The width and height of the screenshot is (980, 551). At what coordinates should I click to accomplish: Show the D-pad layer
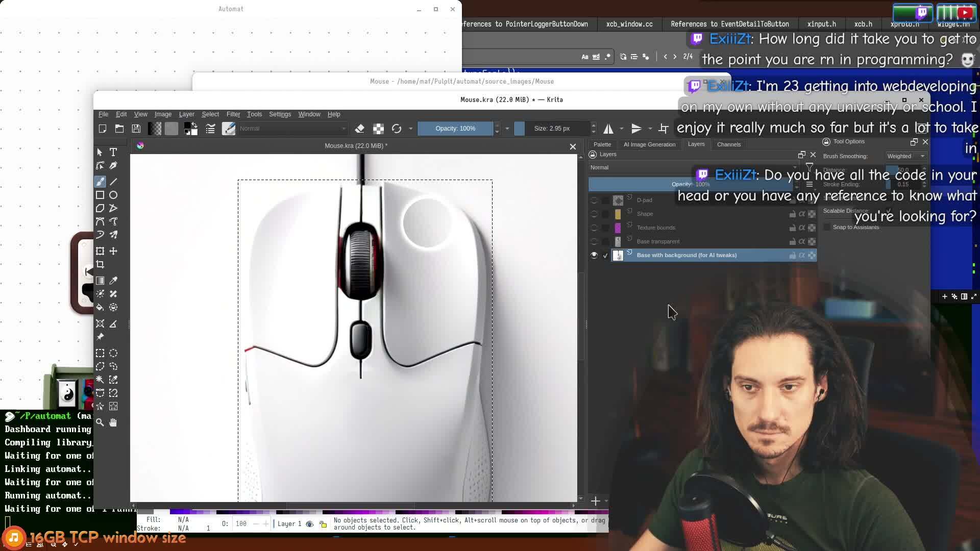594,200
